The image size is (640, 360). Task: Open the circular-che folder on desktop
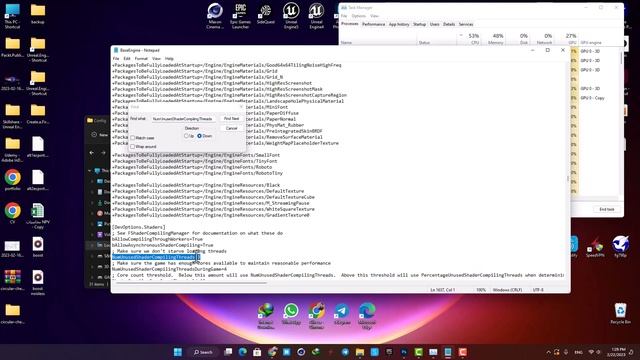point(13,313)
